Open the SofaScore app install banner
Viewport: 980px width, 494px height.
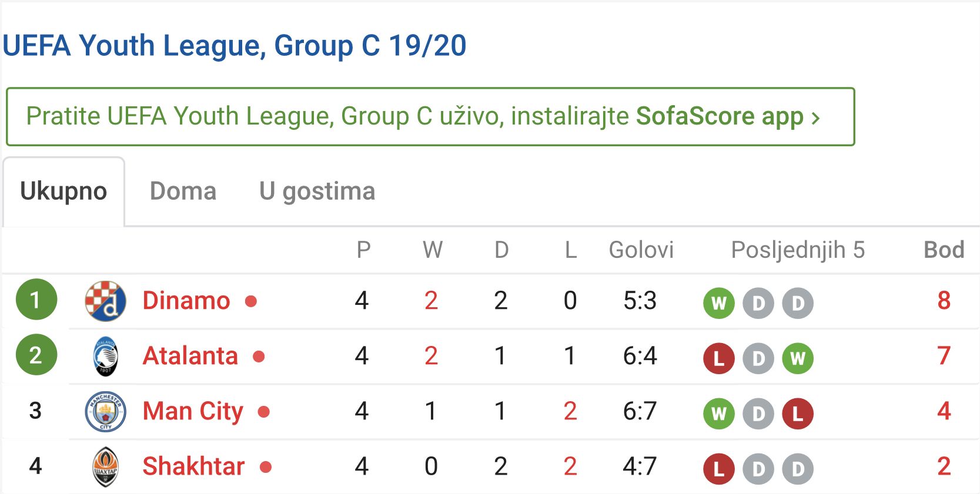click(430, 116)
